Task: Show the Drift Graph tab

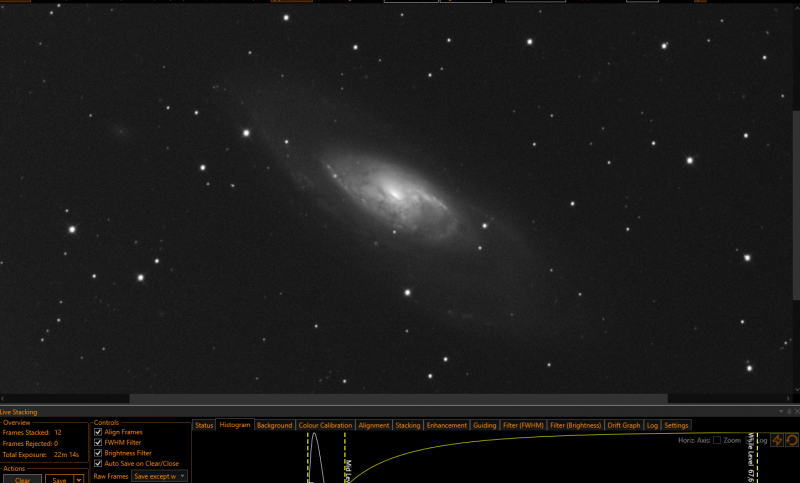Action: pyautogui.click(x=623, y=425)
